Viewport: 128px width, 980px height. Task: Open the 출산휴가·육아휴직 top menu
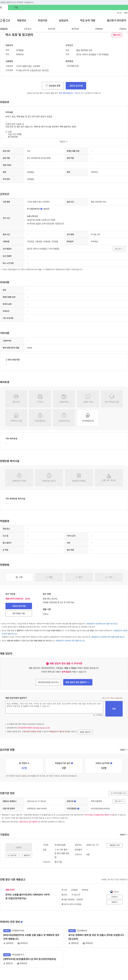pyautogui.click(x=117, y=21)
